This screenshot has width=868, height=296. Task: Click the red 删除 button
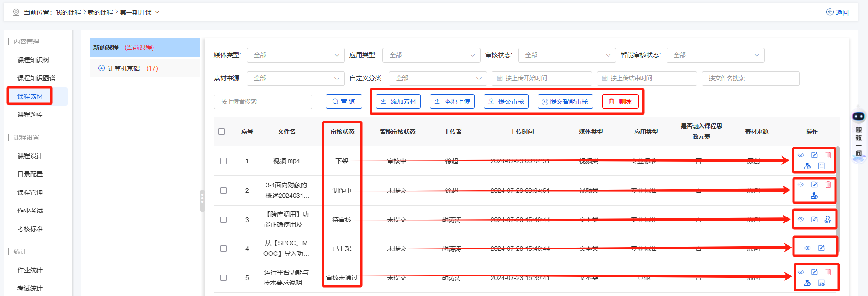[620, 101]
